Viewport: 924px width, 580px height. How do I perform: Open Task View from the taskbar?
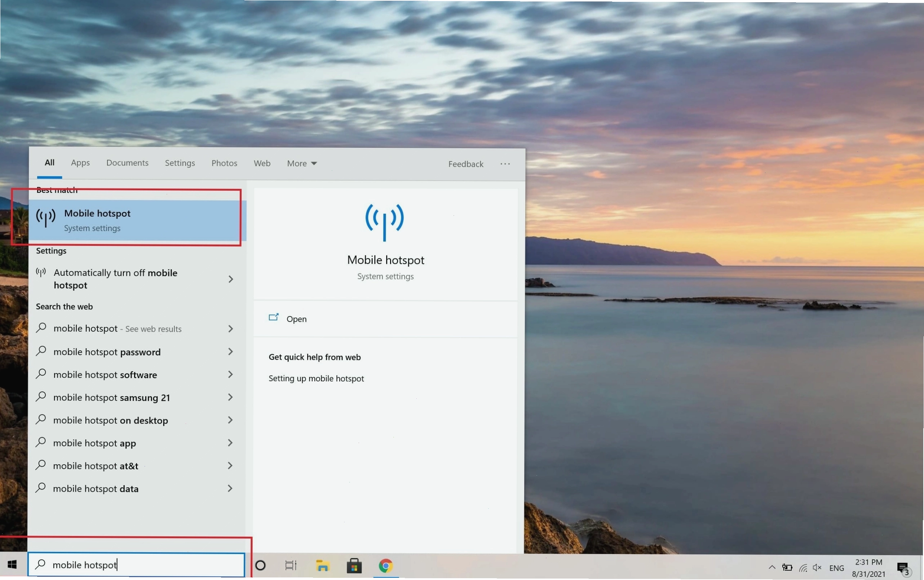pyautogui.click(x=291, y=565)
